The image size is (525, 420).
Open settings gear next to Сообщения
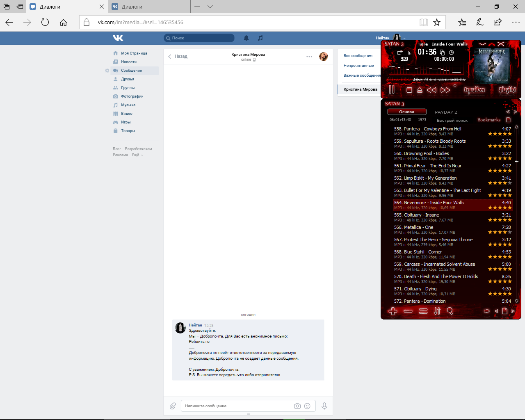tap(107, 71)
